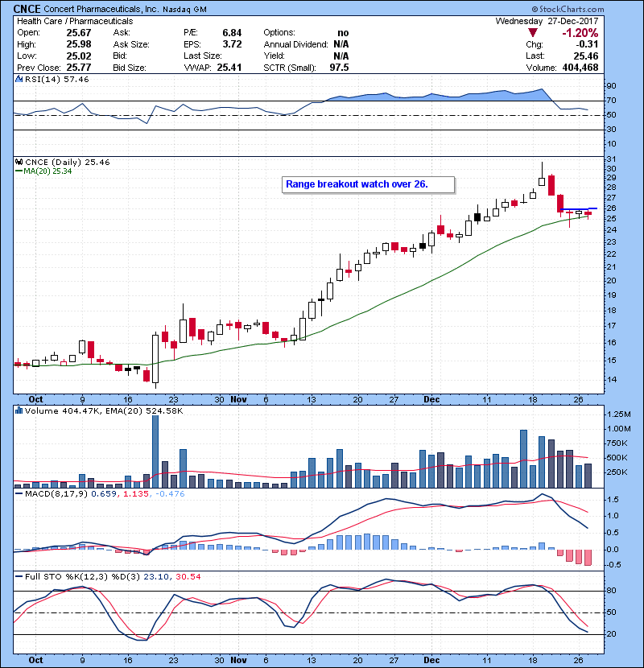Click the blue resistance line near 26
Viewport: 644px width, 668px height.
[580, 208]
